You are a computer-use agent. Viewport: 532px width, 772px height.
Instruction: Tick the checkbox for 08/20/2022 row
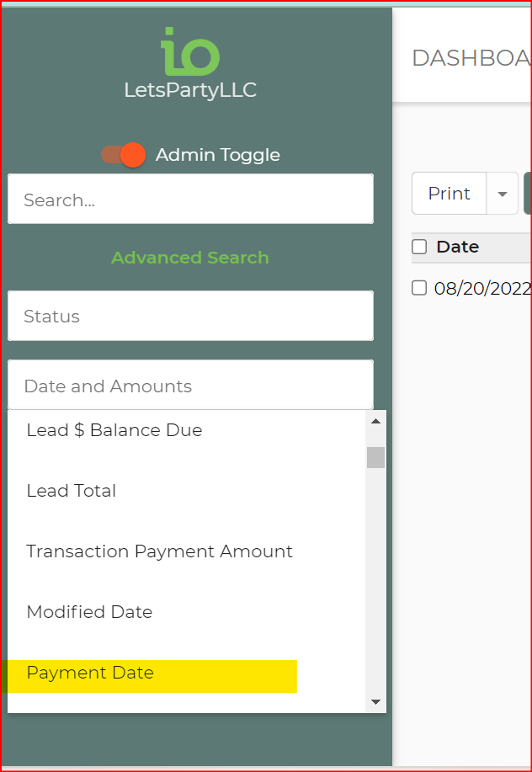pos(419,288)
